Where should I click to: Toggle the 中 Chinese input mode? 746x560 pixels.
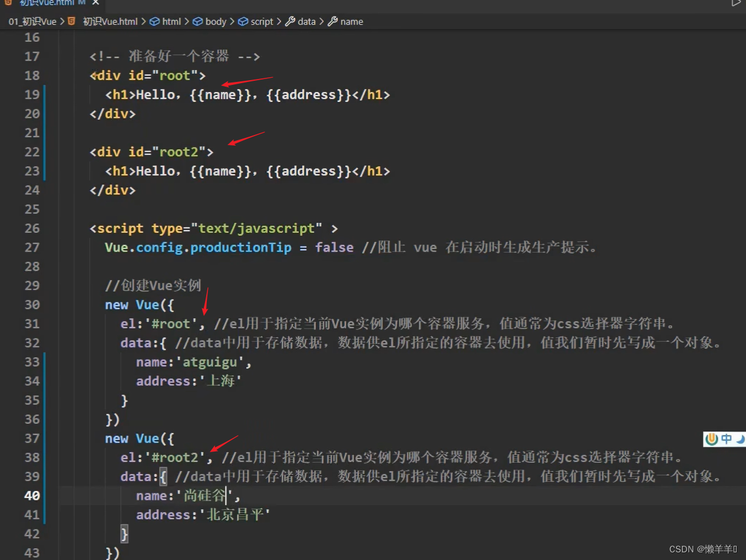pyautogui.click(x=727, y=439)
